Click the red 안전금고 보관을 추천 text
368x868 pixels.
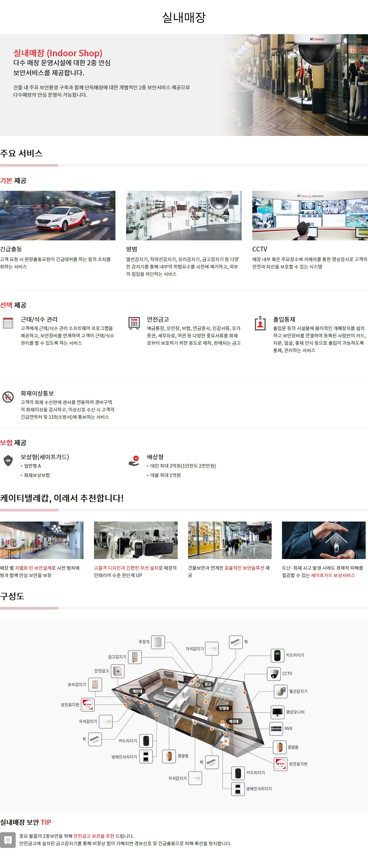[94, 836]
